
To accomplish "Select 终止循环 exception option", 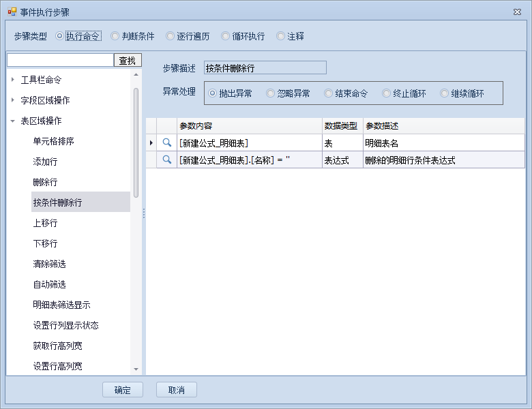I will pyautogui.click(x=387, y=93).
